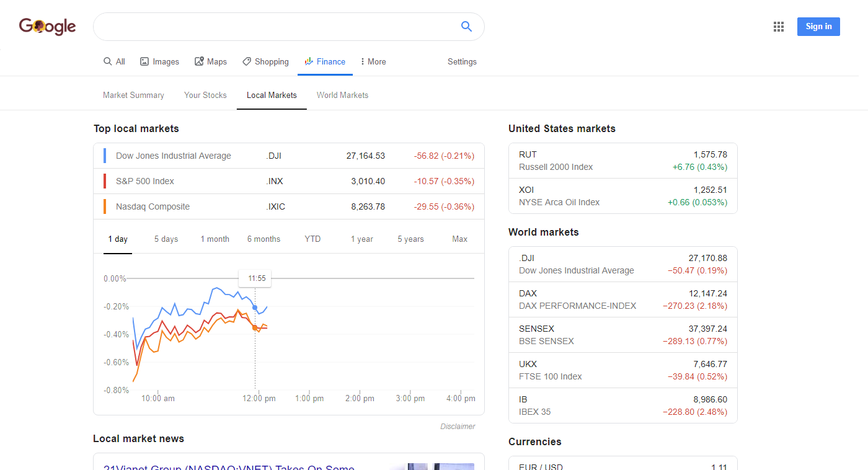Viewport: 868px width, 470px height.
Task: Click the Finance chart icon
Action: [x=309, y=61]
